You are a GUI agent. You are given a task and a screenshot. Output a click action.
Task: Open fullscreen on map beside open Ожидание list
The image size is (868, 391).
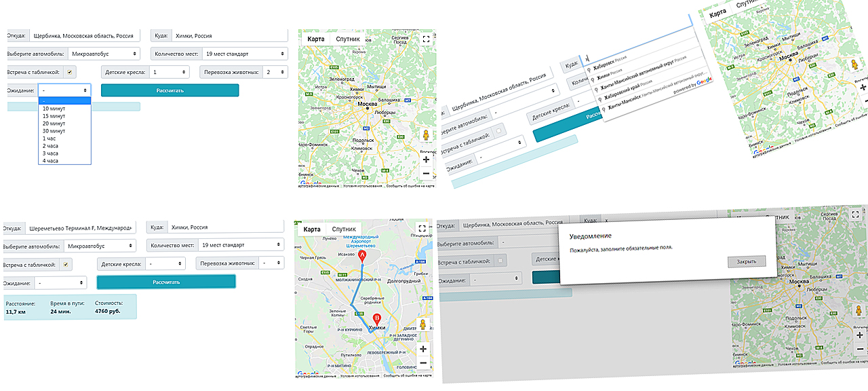point(426,39)
